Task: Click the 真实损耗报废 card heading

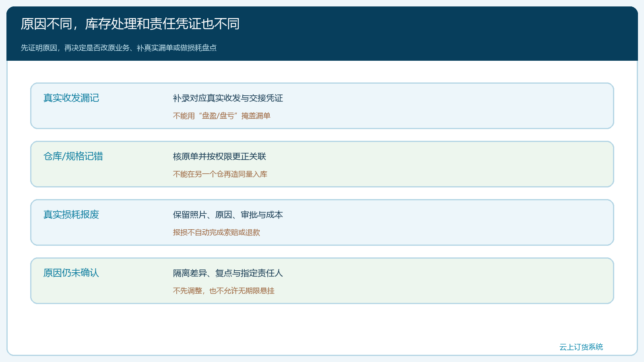Action: (71, 215)
